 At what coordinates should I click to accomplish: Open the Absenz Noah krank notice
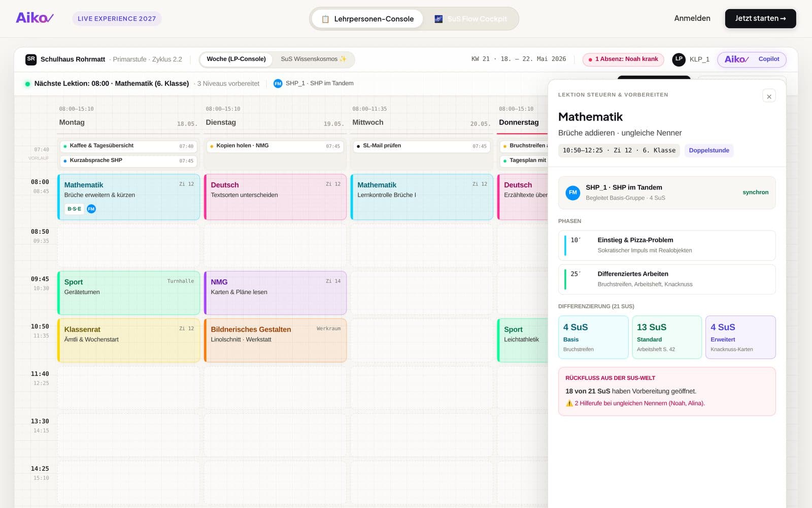(623, 59)
